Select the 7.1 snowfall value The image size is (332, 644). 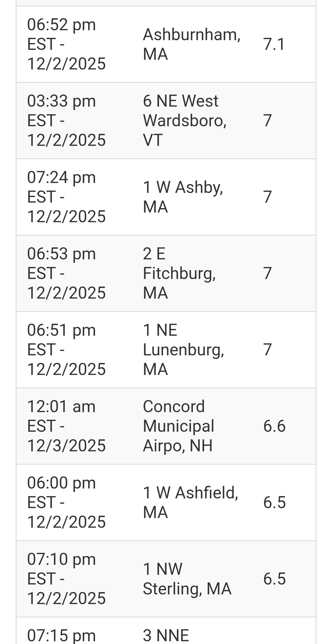(274, 44)
